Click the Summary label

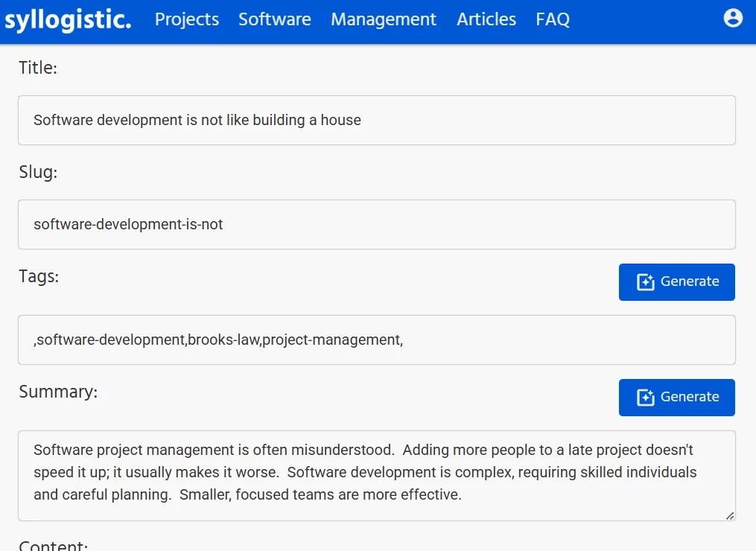point(58,392)
